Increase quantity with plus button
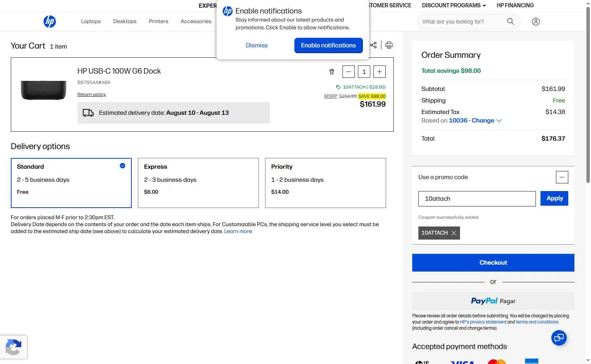 [x=379, y=72]
